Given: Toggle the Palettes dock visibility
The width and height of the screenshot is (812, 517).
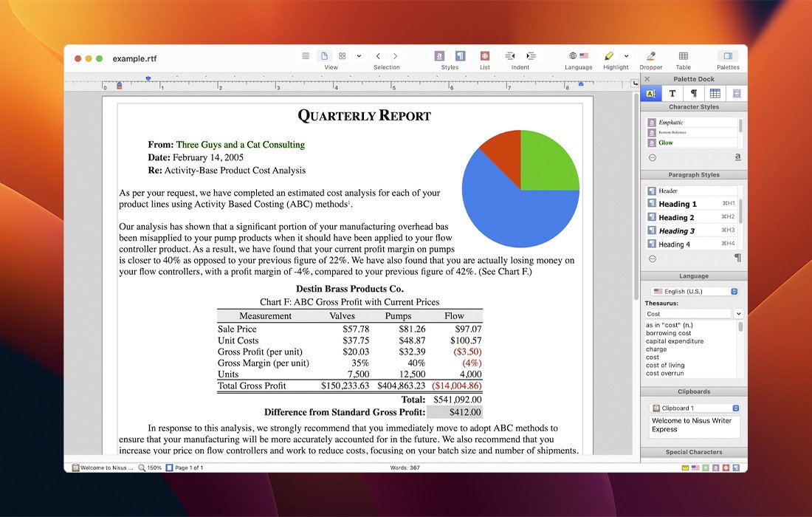Looking at the screenshot, I should pos(727,56).
